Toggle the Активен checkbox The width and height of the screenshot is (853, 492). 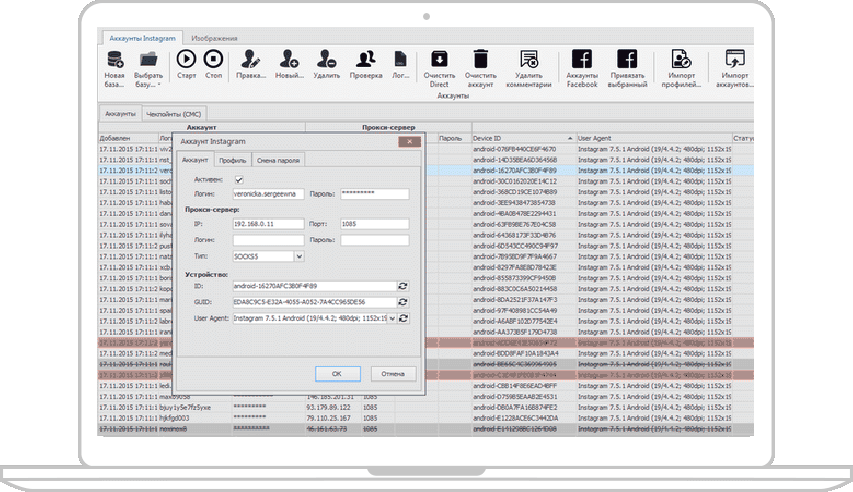click(238, 179)
